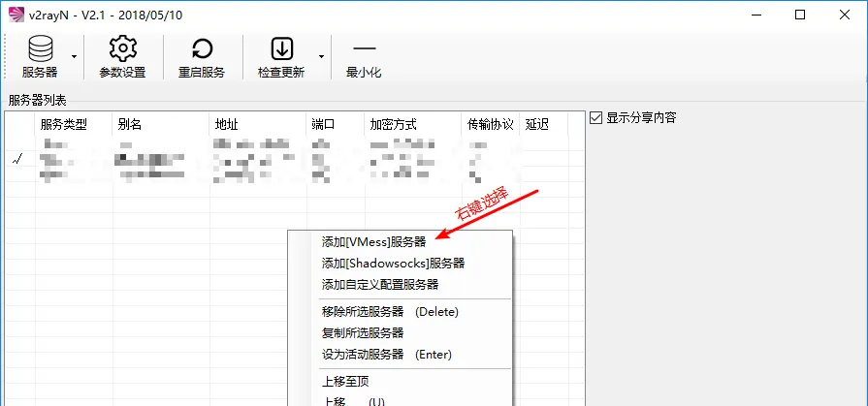Click the 重启服务 restart icon
This screenshot has width=868, height=406.
202,57
